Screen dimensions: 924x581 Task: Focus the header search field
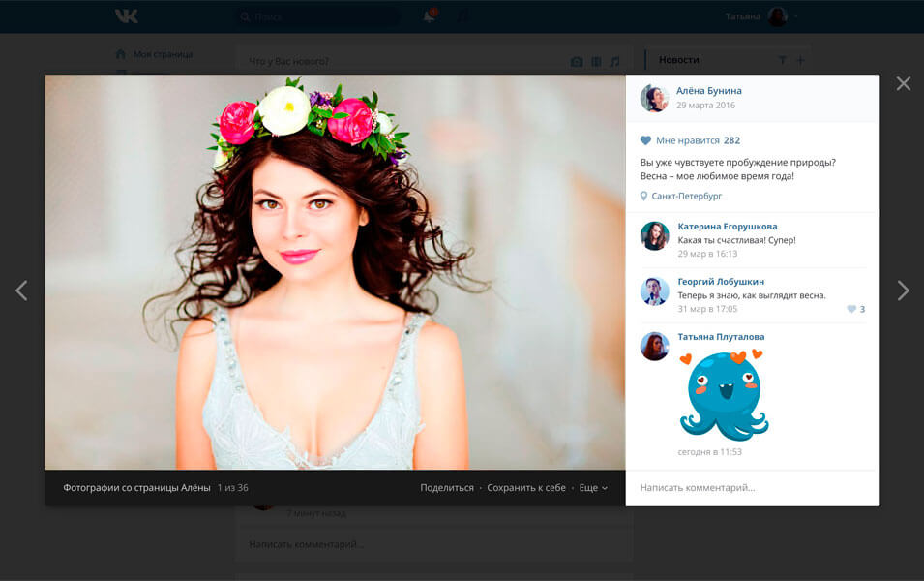tap(318, 16)
